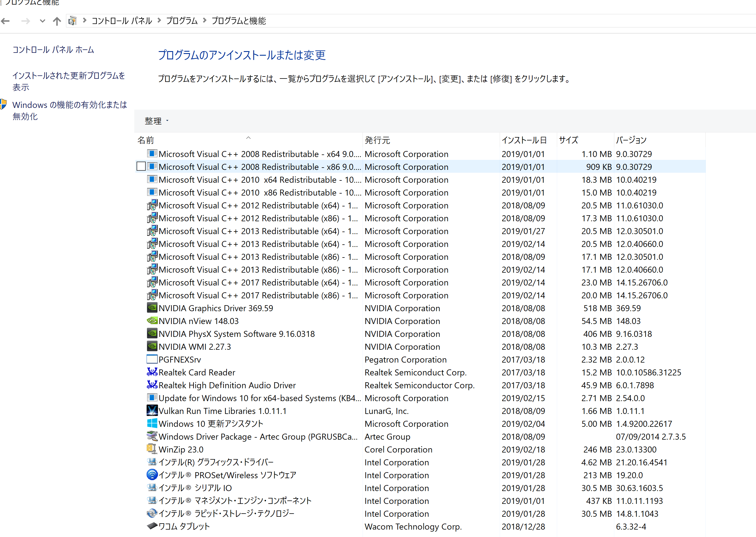Click the 2018/12/28 install date cell
The width and height of the screenshot is (756, 537).
click(x=523, y=526)
